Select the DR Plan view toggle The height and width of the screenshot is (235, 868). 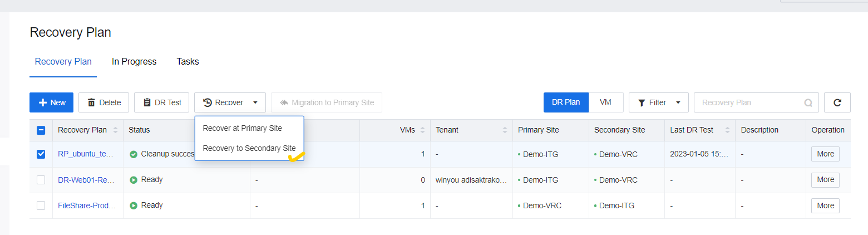click(566, 102)
